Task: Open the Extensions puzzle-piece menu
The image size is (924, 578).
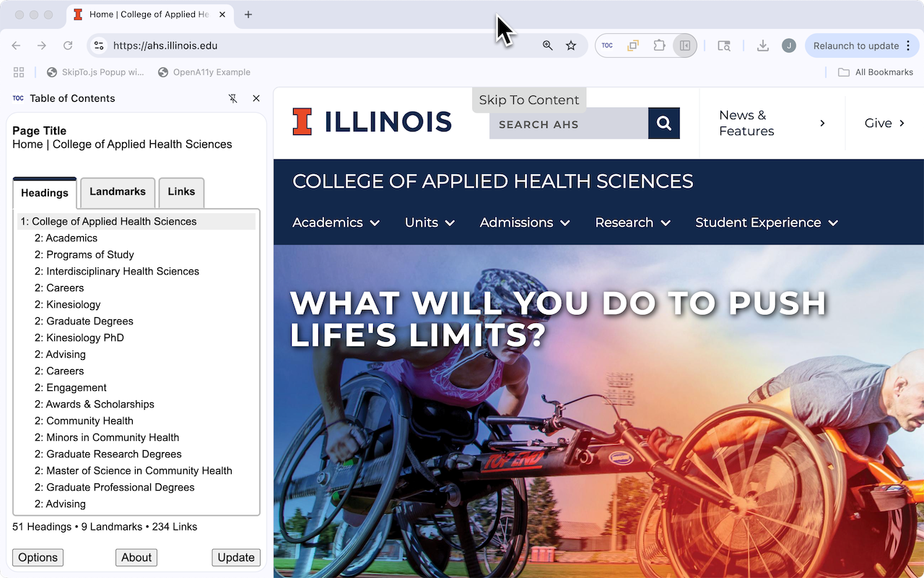Action: click(x=659, y=46)
